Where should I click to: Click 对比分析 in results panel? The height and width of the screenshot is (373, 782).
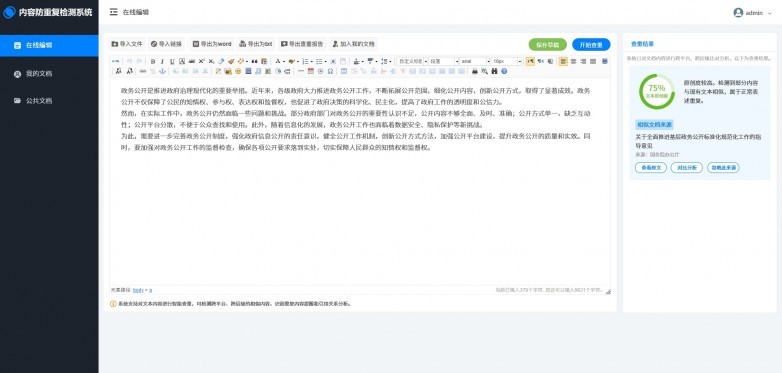click(687, 168)
